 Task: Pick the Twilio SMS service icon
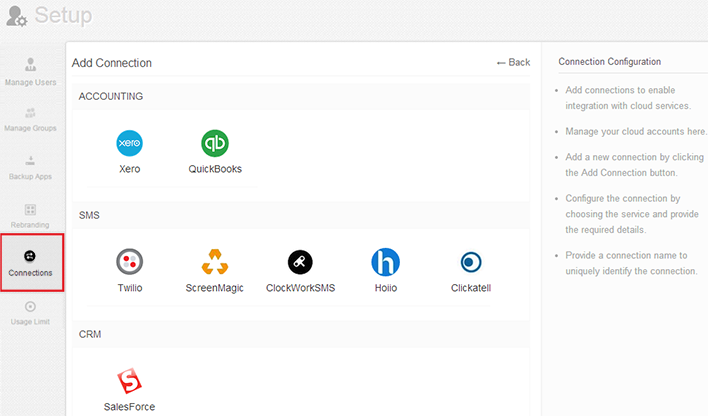click(x=130, y=262)
